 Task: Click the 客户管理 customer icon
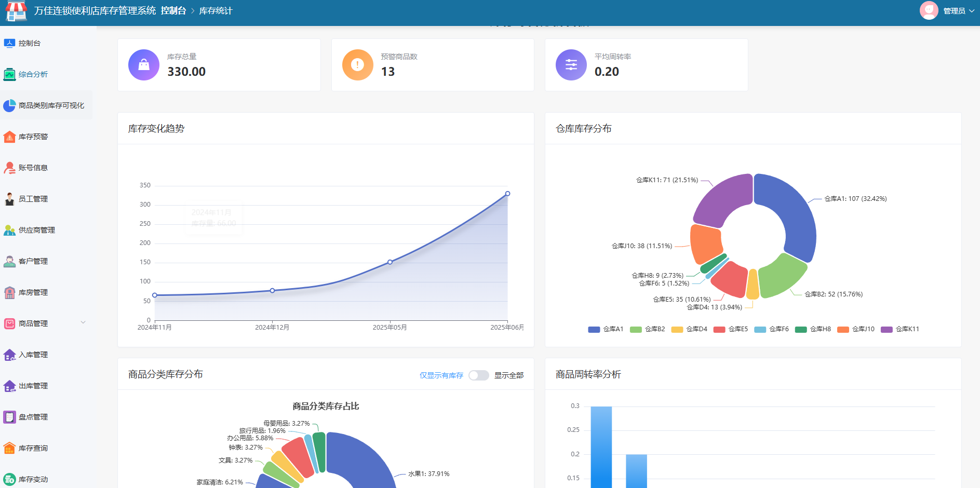coord(9,261)
